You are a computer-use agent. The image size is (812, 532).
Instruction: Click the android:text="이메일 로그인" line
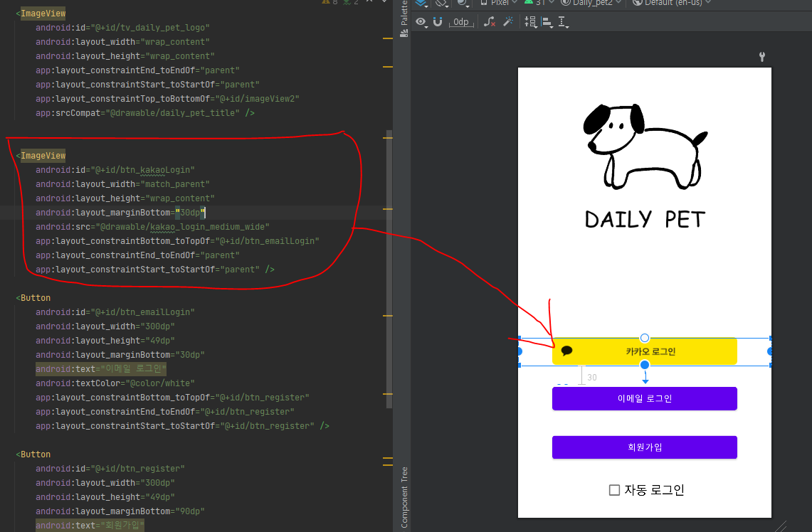tap(101, 369)
